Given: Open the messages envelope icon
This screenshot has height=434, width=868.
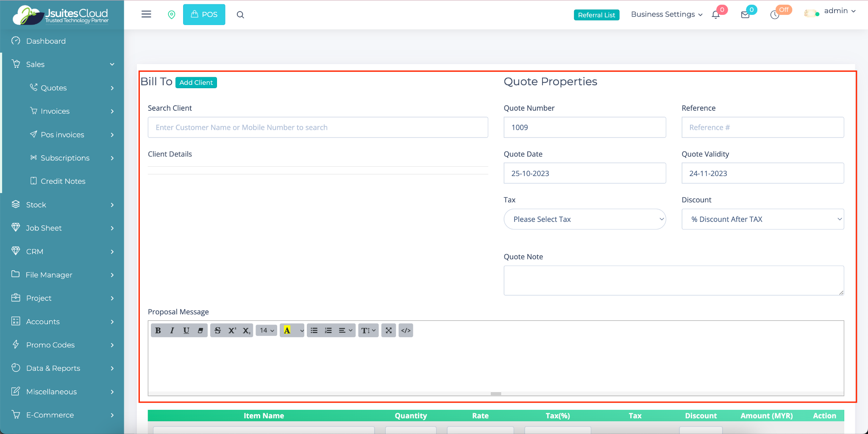Looking at the screenshot, I should pos(745,15).
